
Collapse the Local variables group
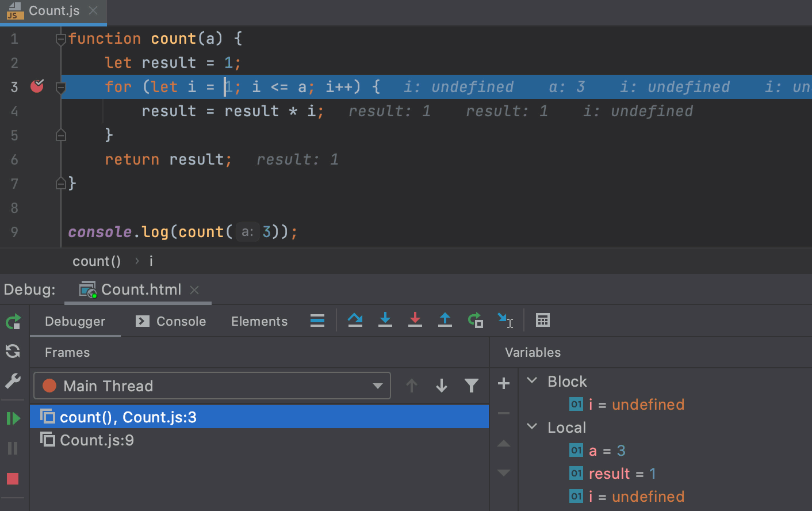pos(533,427)
